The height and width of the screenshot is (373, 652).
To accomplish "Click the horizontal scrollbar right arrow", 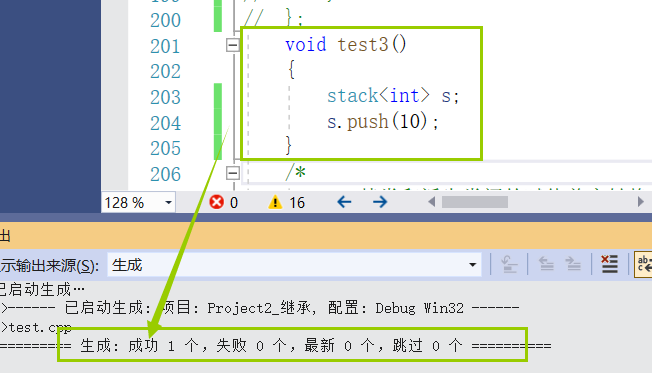I will click(640, 202).
